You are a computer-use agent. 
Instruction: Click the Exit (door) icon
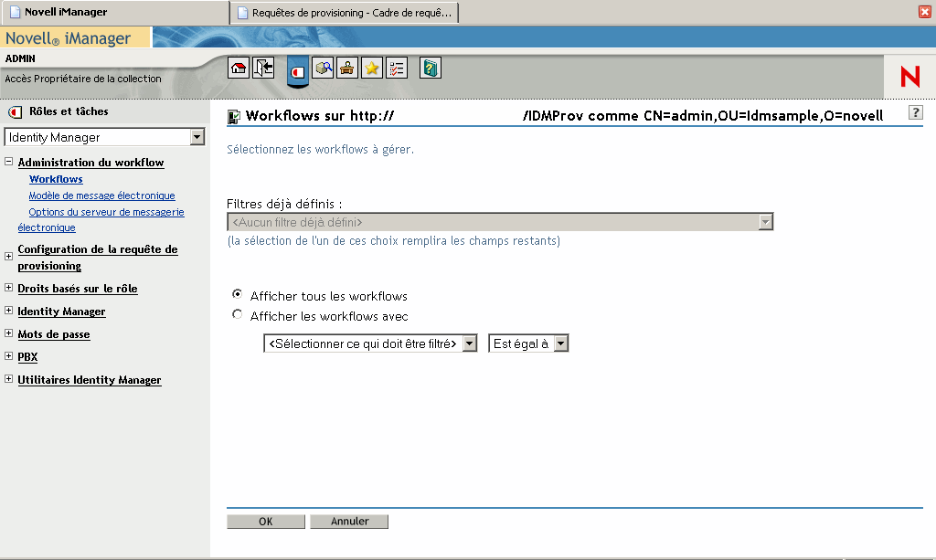pyautogui.click(x=263, y=68)
